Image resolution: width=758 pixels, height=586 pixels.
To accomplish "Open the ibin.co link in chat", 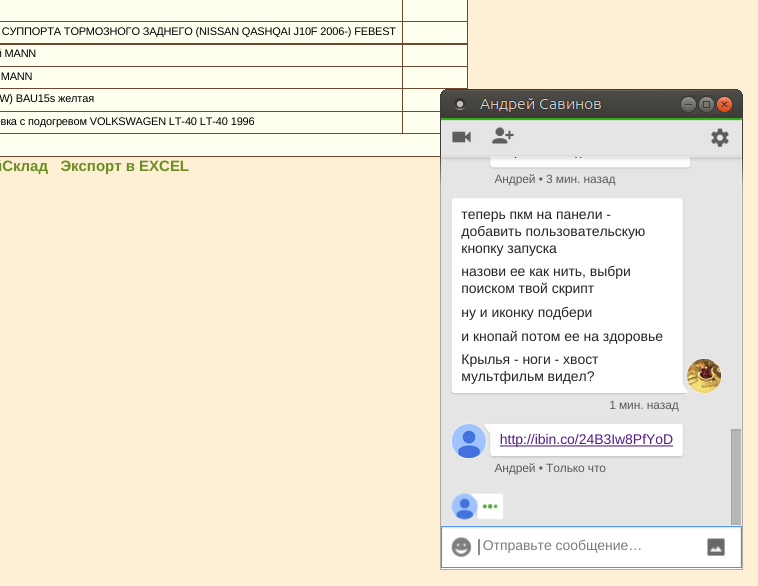I will coord(586,439).
